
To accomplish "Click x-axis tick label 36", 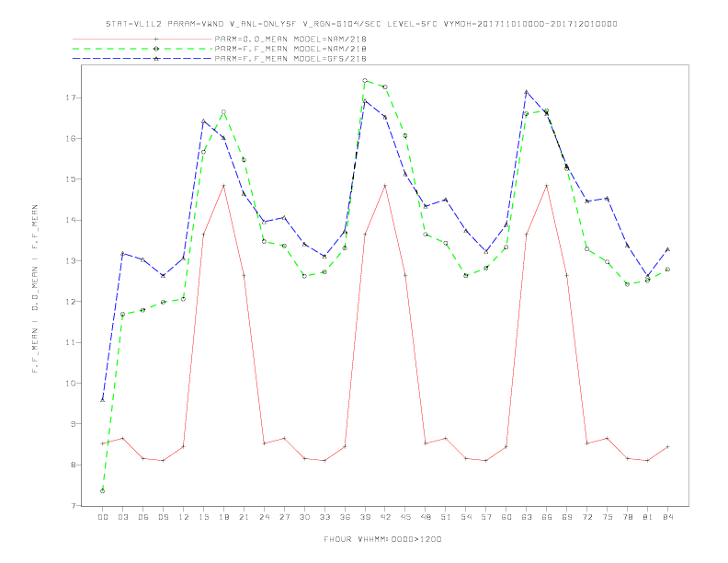I will point(345,517).
